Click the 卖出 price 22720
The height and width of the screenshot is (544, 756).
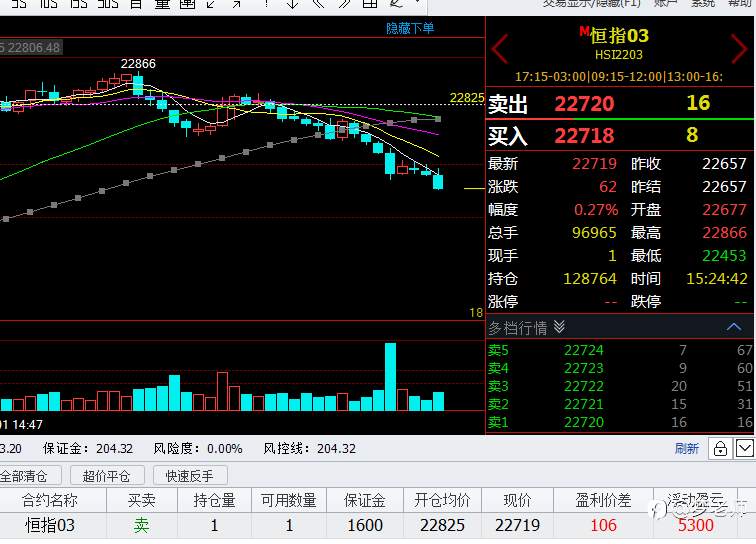(x=584, y=104)
